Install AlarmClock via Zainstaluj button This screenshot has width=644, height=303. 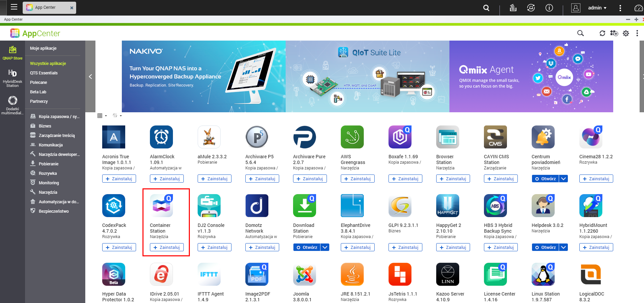point(167,179)
